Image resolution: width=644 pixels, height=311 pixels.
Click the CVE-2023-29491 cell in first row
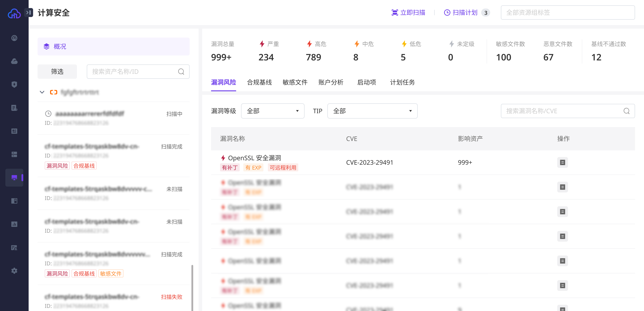(370, 163)
